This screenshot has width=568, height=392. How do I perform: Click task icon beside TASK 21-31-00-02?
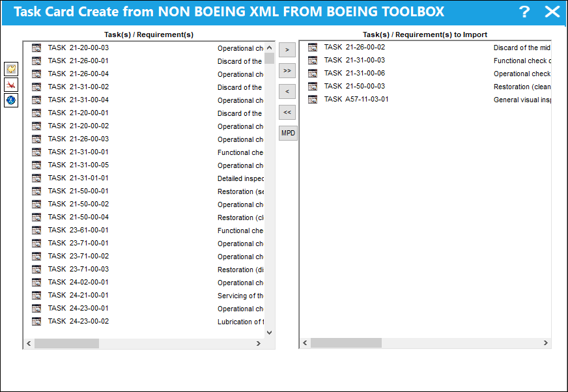tap(36, 87)
